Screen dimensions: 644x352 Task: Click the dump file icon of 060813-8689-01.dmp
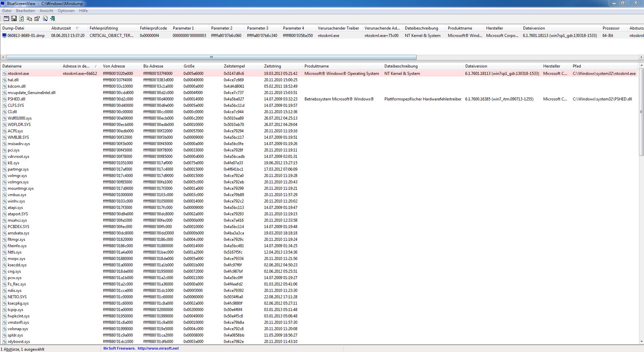coord(4,35)
